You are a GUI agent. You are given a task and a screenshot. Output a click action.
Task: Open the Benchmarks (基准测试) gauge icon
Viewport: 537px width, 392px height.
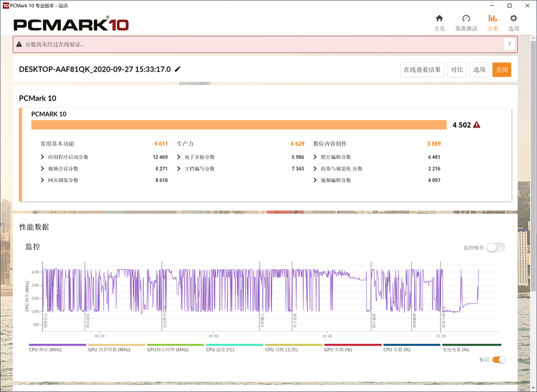coord(466,19)
